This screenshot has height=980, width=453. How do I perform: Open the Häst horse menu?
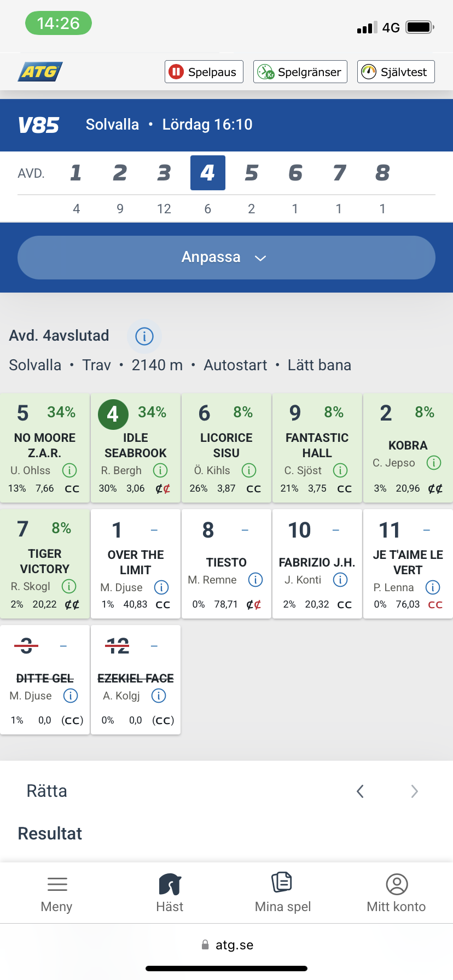tap(170, 892)
